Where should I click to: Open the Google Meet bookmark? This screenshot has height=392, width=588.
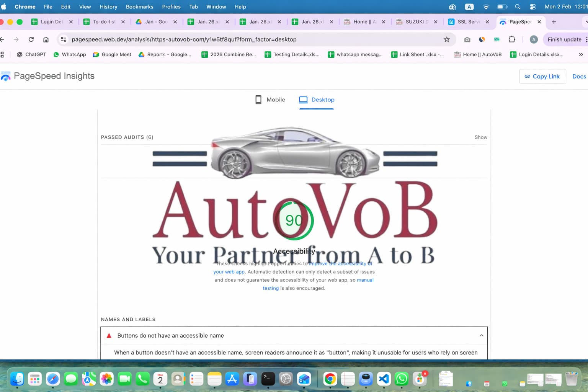click(112, 55)
